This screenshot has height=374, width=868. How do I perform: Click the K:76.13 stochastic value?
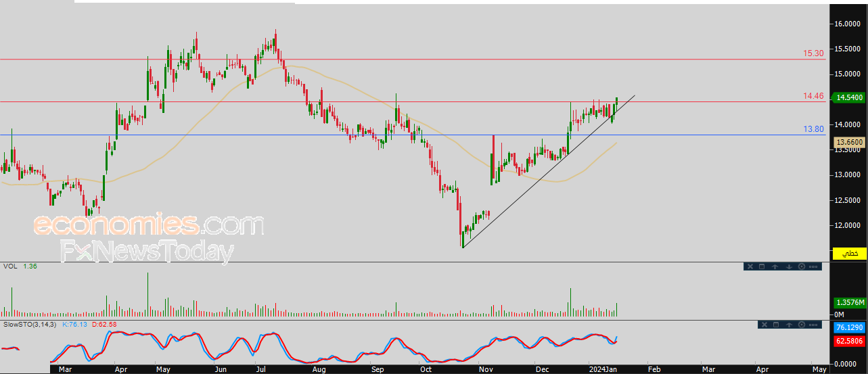point(75,325)
